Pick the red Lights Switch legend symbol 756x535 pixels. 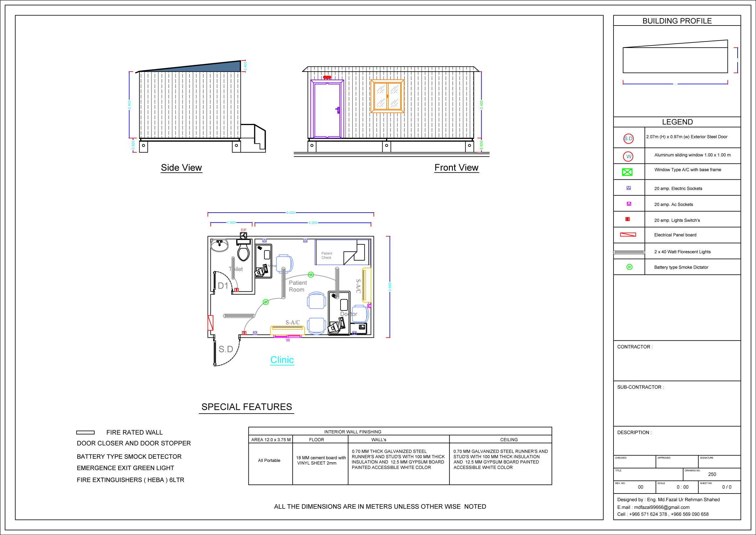(628, 219)
